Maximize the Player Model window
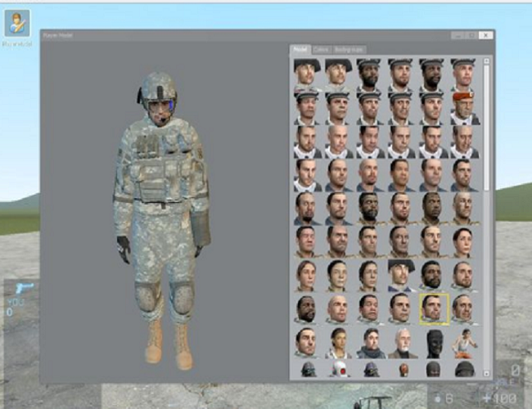532x409 pixels. 471,35
